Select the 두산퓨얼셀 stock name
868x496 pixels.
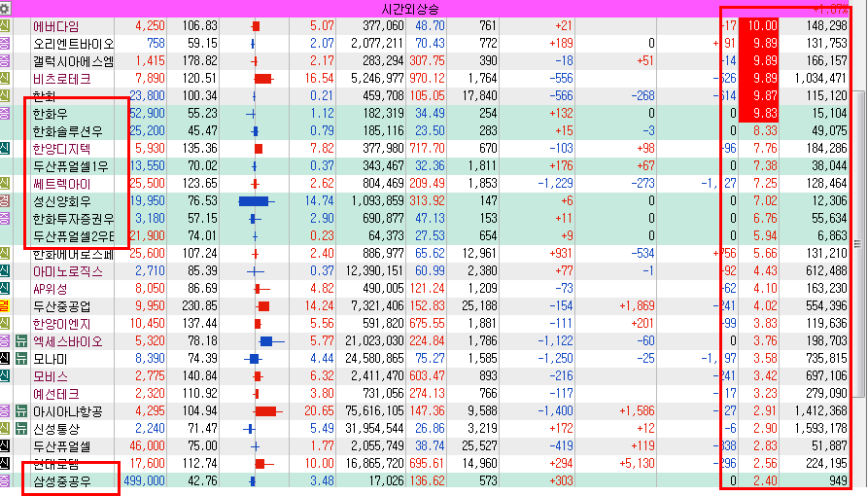point(61,446)
